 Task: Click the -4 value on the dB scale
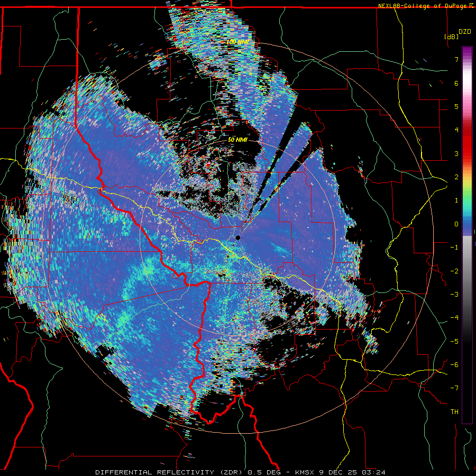coord(454,318)
